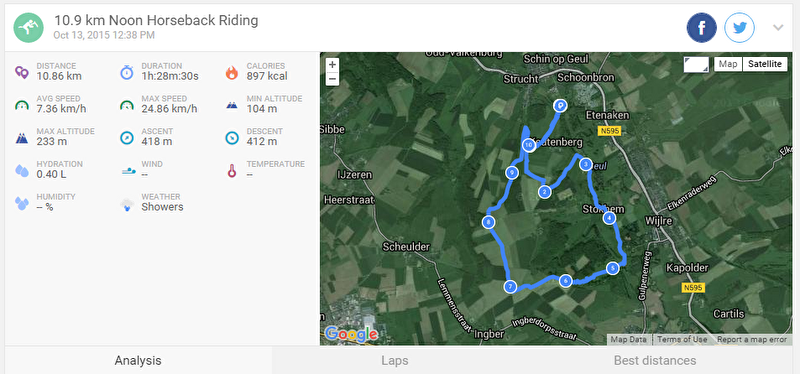Click the duration stopwatch icon
Image resolution: width=800 pixels, height=374 pixels.
[x=127, y=72]
